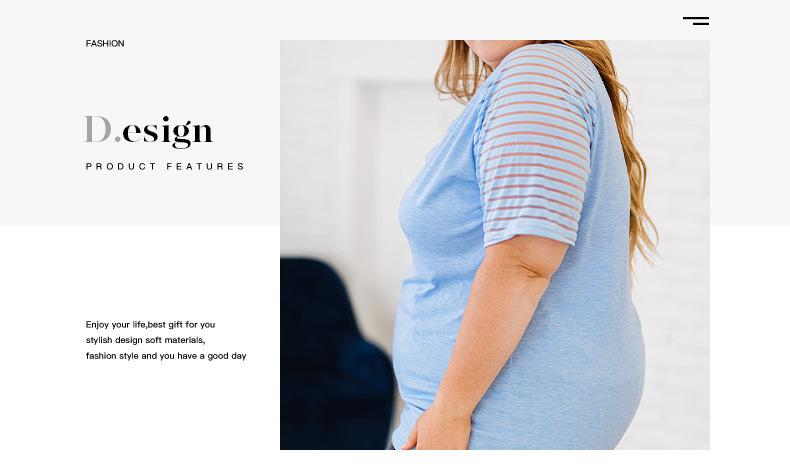Click the striped sleeve on the blue shirt
Image resolution: width=790 pixels, height=469 pixels.
[537, 146]
